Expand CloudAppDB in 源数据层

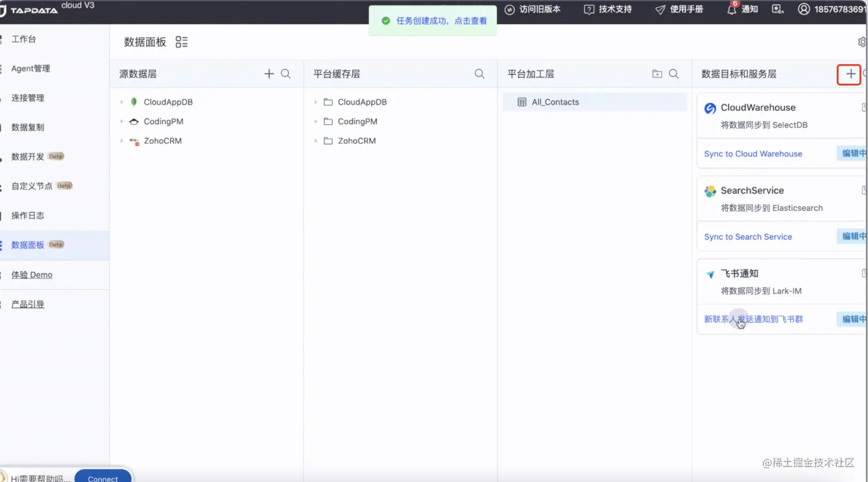(x=122, y=102)
